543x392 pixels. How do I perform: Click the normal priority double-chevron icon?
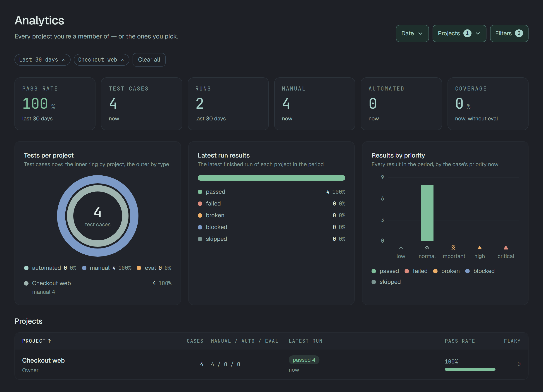(427, 248)
